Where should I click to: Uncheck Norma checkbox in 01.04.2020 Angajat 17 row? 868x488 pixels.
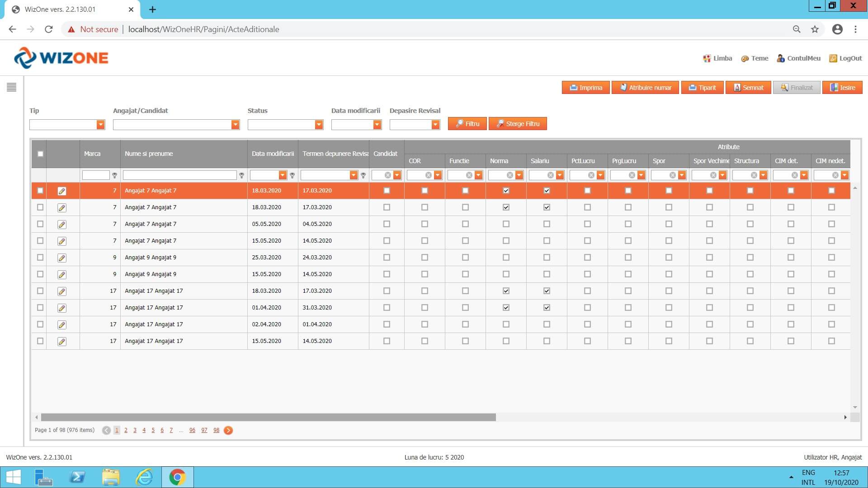click(x=506, y=308)
